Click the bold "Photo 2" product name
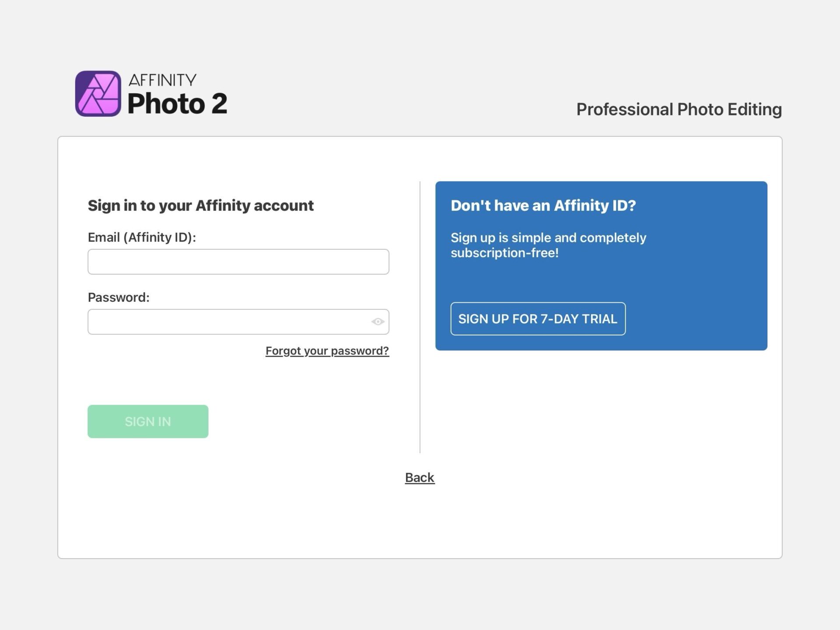Viewport: 840px width, 630px height. click(177, 104)
